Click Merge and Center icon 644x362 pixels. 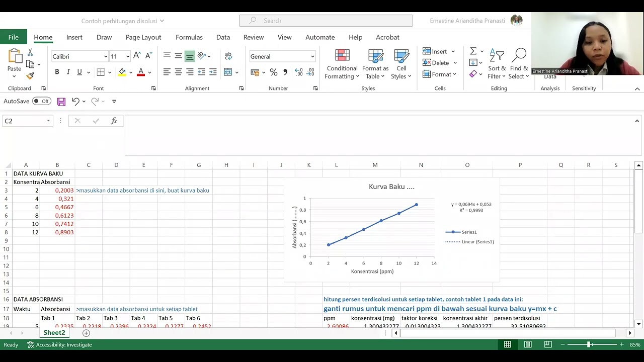[x=228, y=72]
